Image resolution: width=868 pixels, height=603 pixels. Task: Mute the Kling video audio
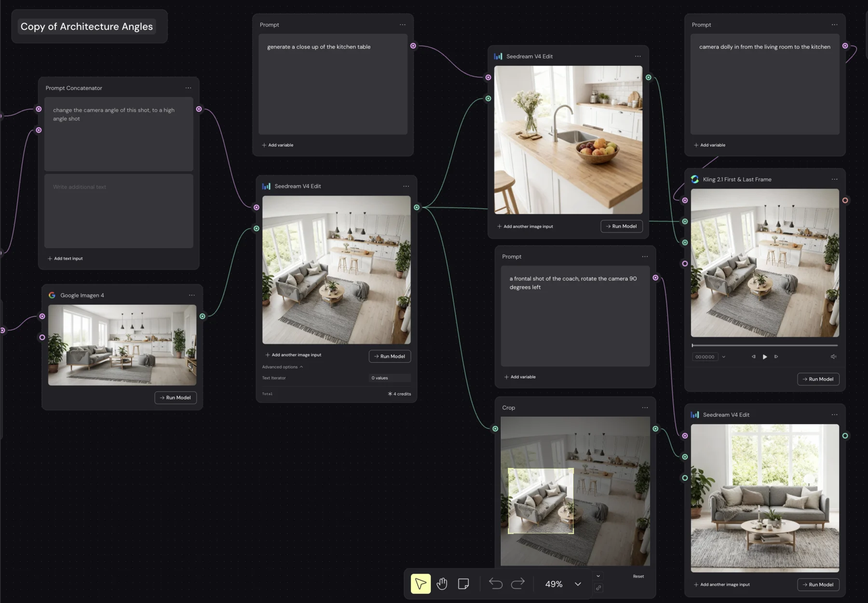tap(833, 357)
